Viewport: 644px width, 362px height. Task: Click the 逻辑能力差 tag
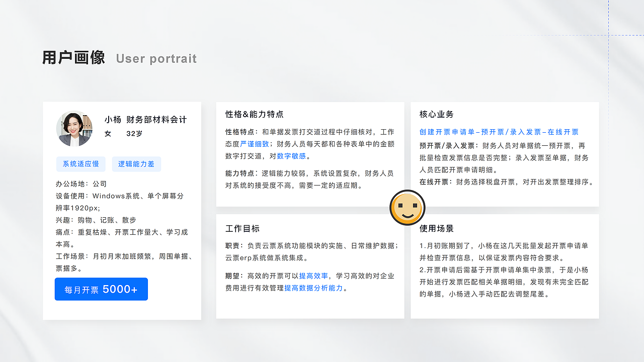click(x=136, y=164)
